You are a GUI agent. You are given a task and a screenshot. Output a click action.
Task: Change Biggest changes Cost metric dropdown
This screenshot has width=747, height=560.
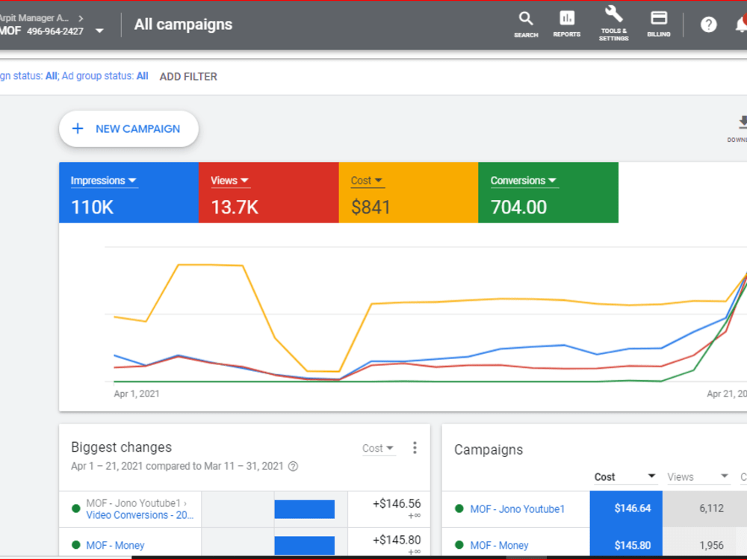coord(378,448)
